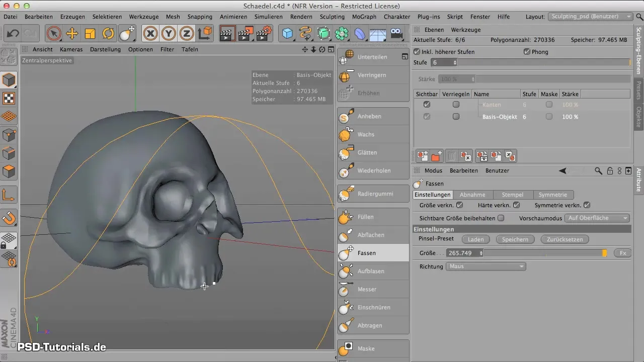The image size is (644, 362).
Task: Select the Einschnüren pinch brush
Action: point(373,307)
